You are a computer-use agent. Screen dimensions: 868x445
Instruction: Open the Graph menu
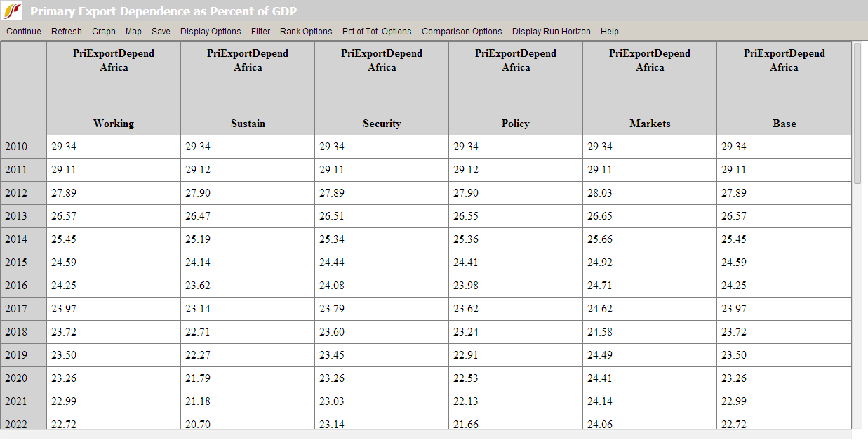[104, 32]
